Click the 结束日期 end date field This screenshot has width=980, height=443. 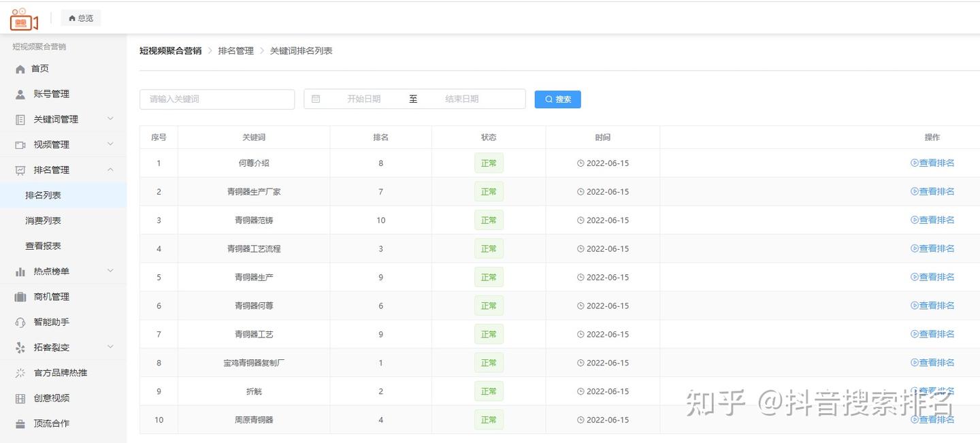click(462, 99)
